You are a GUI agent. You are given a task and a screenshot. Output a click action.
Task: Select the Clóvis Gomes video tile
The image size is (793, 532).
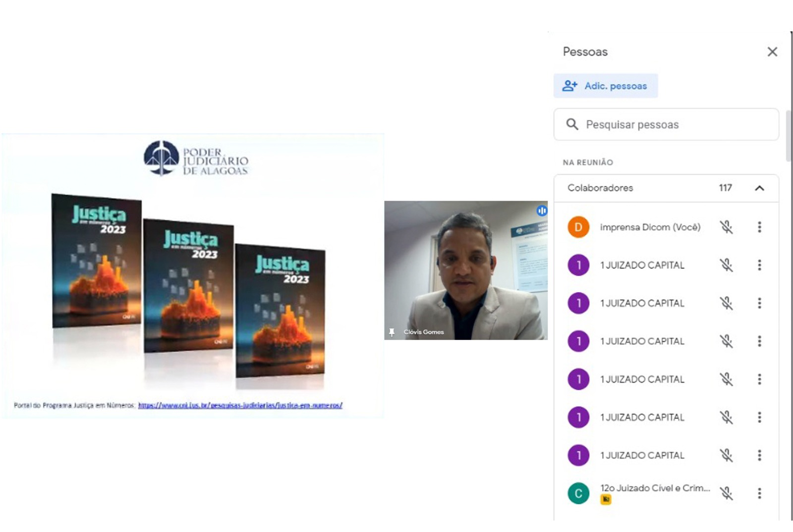pos(465,270)
